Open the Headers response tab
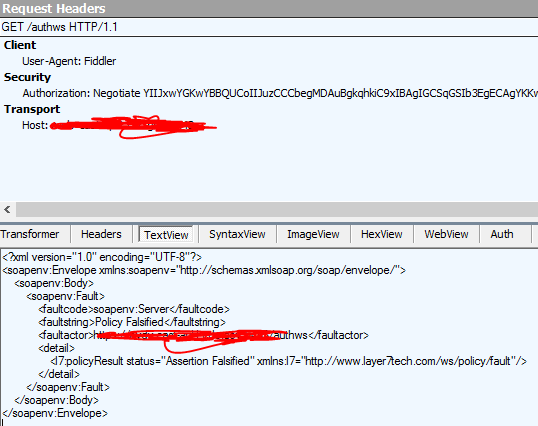538x426 pixels. 101,234
